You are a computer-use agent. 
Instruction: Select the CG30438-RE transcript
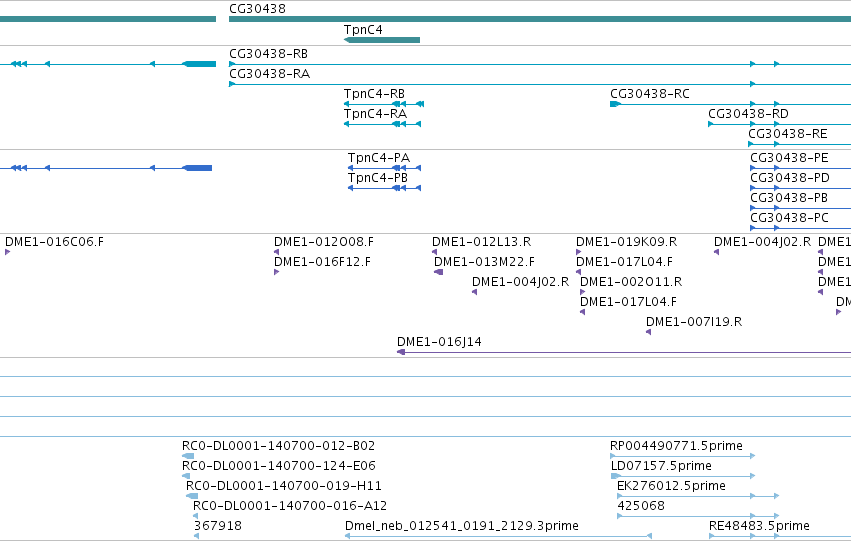[x=799, y=144]
